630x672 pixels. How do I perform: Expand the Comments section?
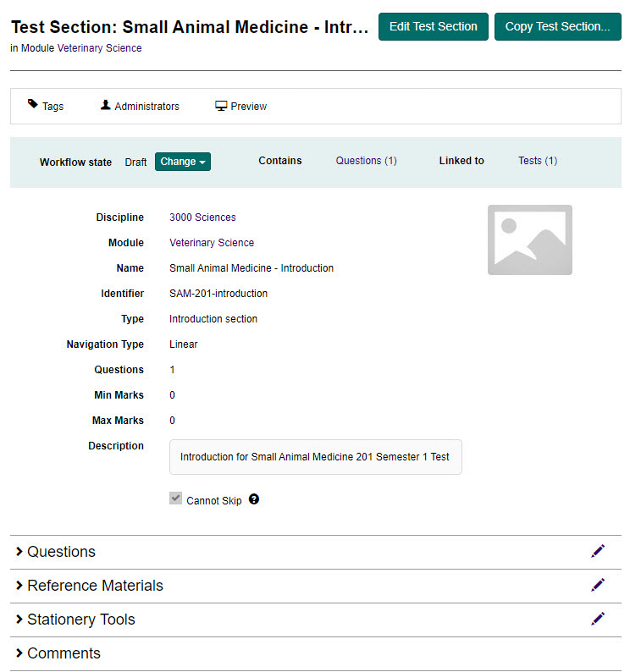tap(64, 653)
